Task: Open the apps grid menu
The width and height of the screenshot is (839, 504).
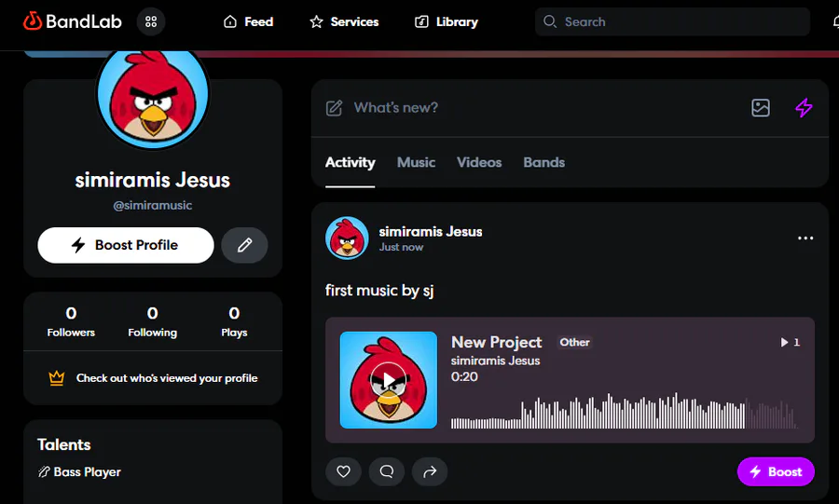Action: (x=151, y=21)
